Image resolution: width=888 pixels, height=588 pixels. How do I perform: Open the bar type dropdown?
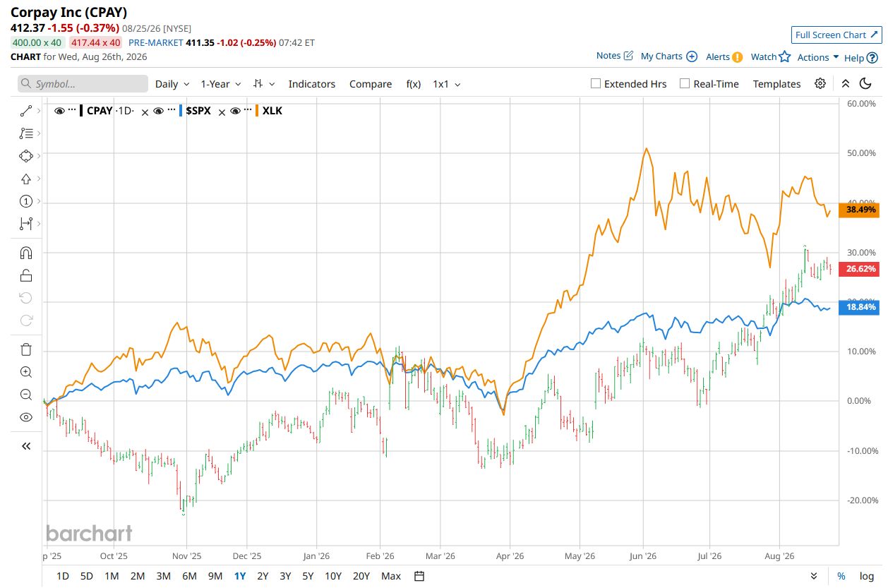coord(264,84)
